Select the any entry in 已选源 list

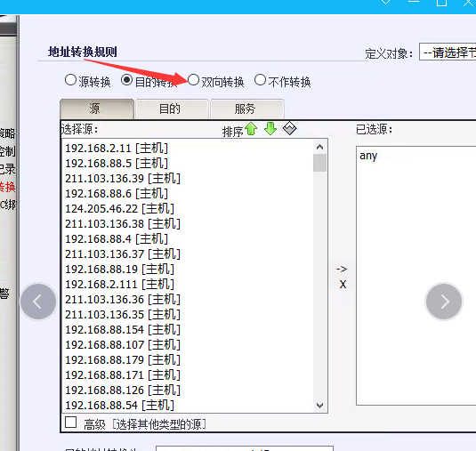[368, 156]
